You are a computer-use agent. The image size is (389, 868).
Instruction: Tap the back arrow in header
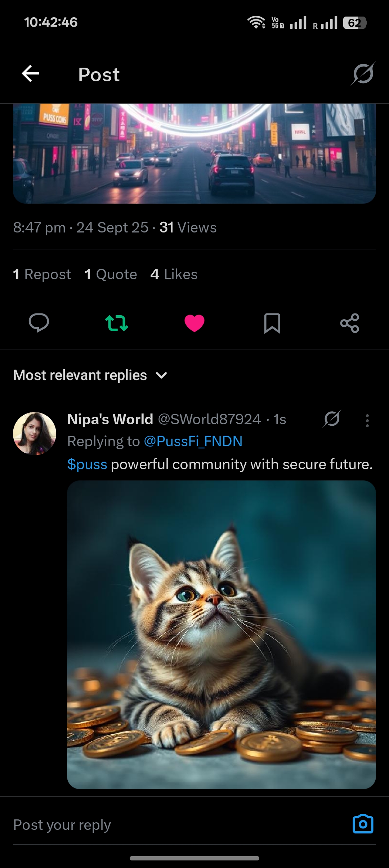click(30, 74)
